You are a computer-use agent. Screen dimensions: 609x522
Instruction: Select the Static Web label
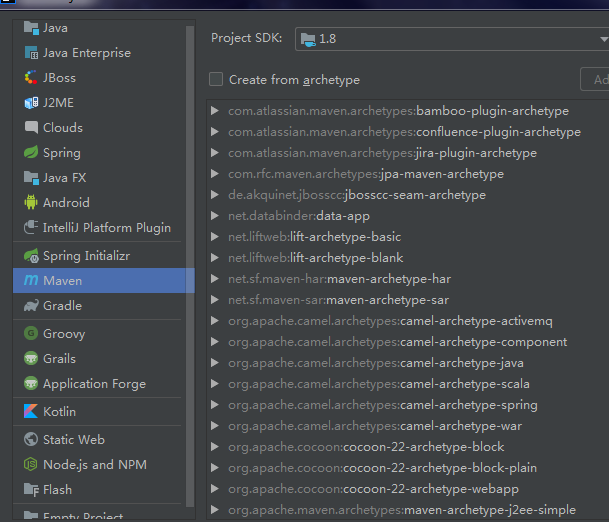point(74,439)
